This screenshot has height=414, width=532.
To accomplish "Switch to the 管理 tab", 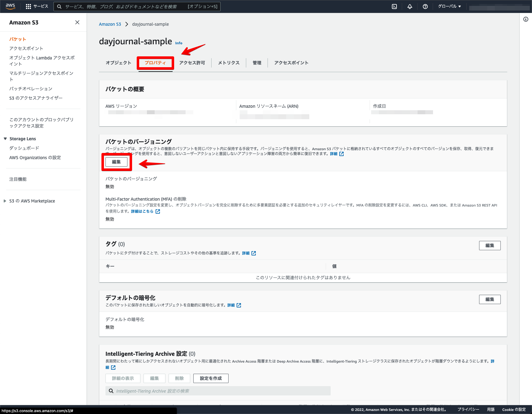I will pos(257,63).
